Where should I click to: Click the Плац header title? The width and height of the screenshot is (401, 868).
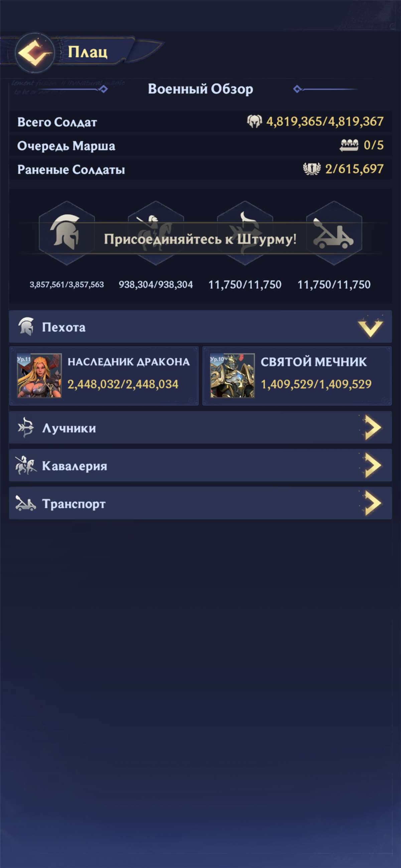pos(88,52)
